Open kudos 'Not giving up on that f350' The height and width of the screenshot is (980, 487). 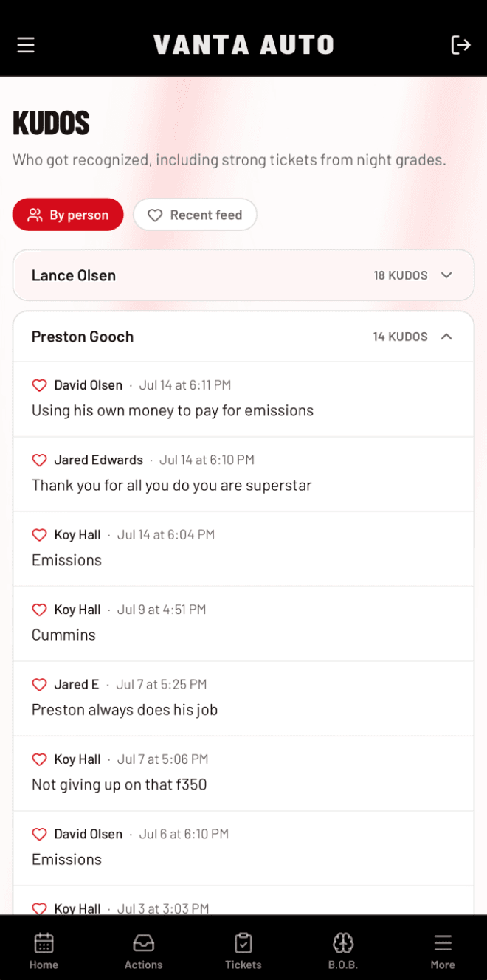(243, 773)
